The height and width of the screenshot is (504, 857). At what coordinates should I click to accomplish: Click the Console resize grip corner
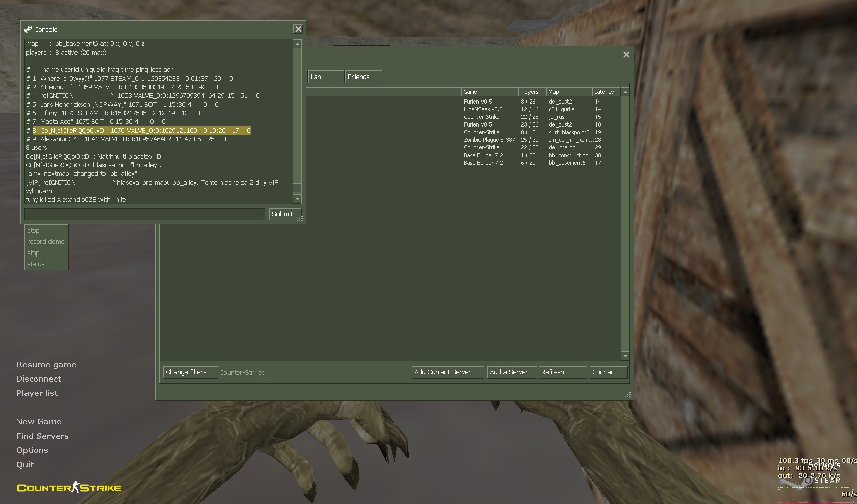(x=300, y=218)
